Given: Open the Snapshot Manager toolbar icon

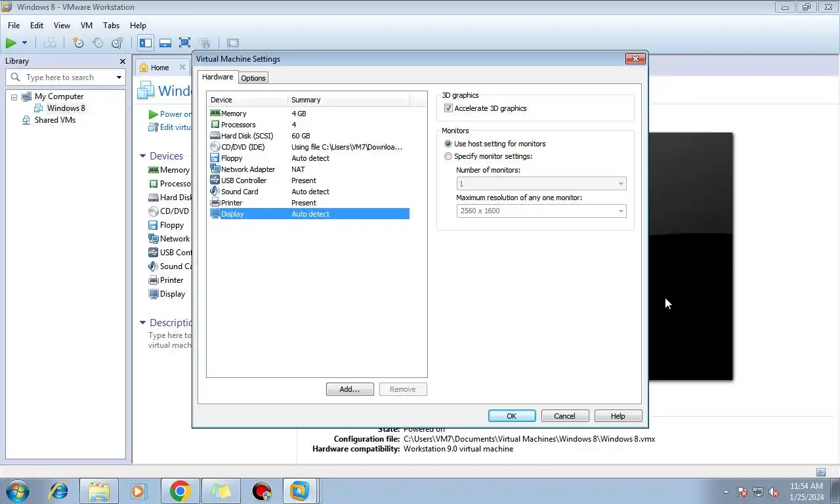Looking at the screenshot, I should click(117, 43).
